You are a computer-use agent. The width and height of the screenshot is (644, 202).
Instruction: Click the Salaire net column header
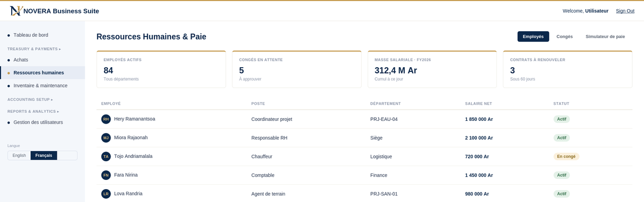(x=479, y=104)
